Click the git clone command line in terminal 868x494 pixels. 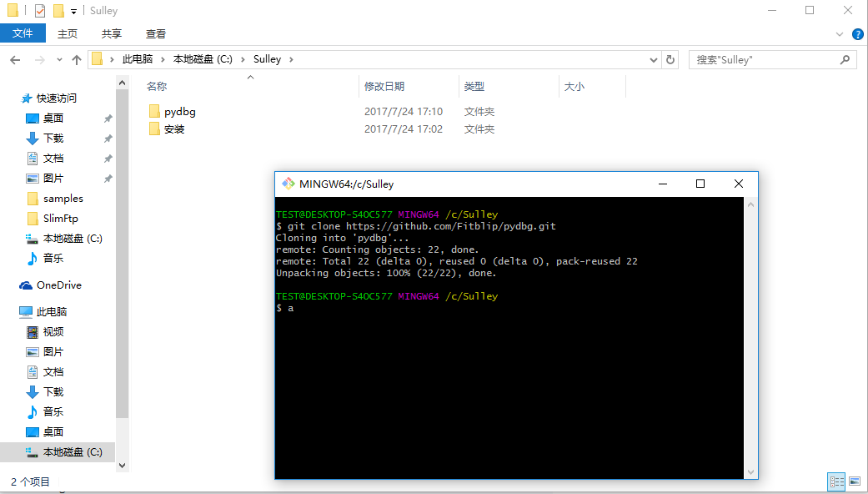[x=416, y=226]
